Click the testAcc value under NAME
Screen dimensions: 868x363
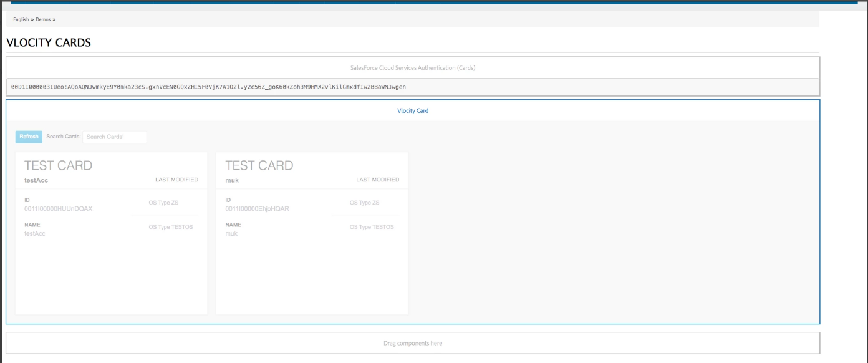[x=35, y=233]
